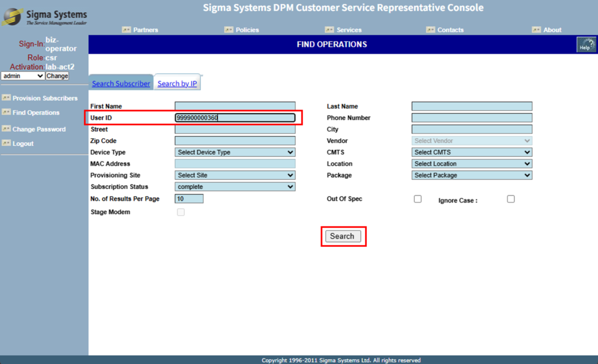Screen dimensions: 598x364
Task: Click icon beside Policies menu
Action: click(x=228, y=30)
